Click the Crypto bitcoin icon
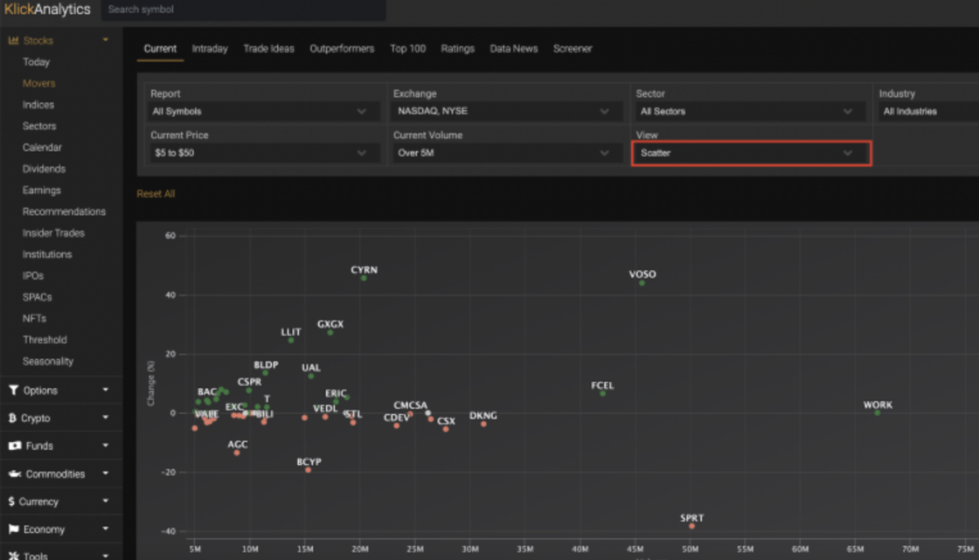The height and width of the screenshot is (560, 979). coord(12,418)
